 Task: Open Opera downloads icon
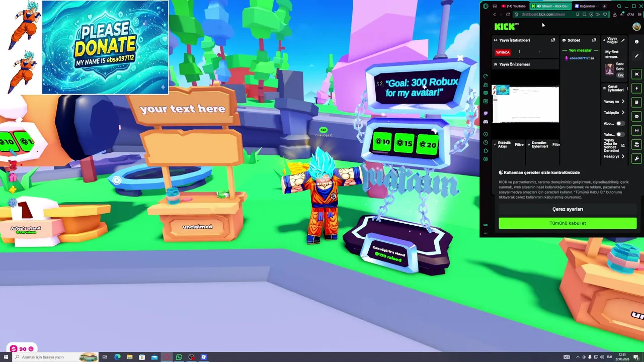[x=621, y=14]
